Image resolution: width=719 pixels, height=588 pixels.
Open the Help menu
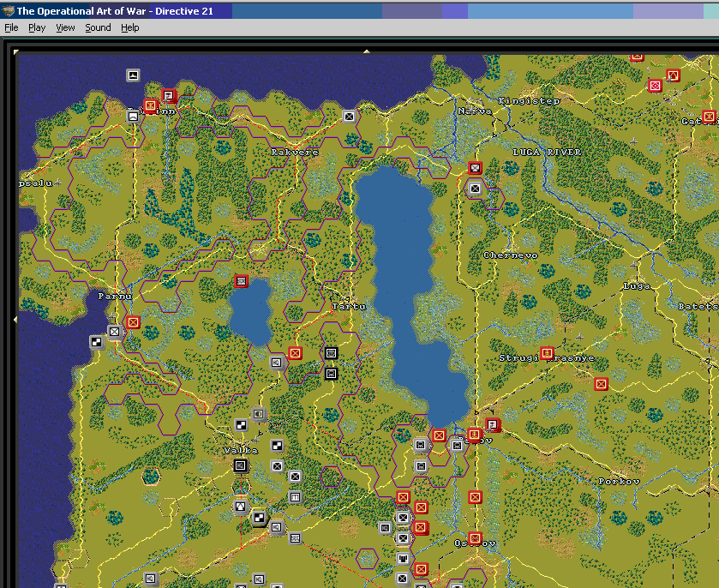click(129, 27)
